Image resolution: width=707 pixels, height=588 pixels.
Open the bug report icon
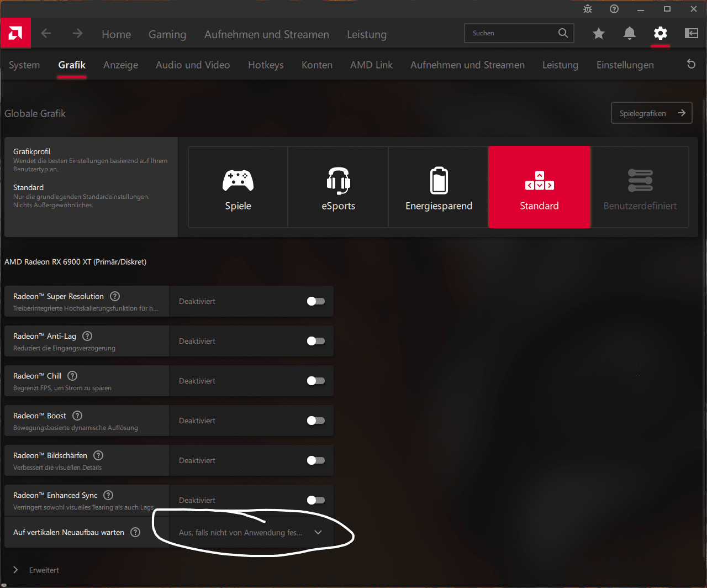pos(587,9)
